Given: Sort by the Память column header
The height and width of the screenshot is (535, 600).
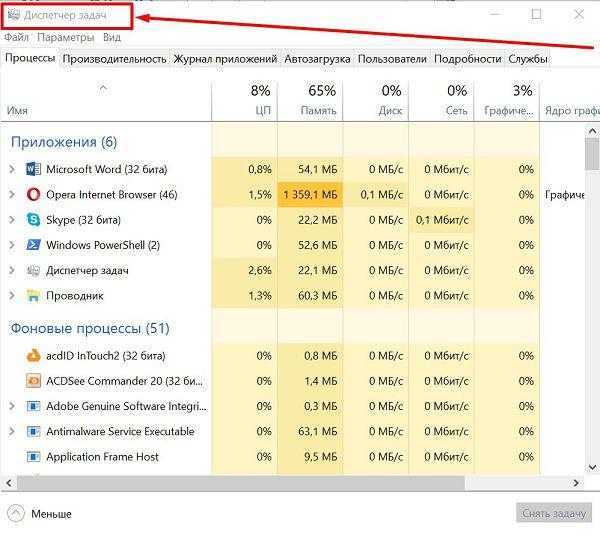Looking at the screenshot, I should coord(310,101).
